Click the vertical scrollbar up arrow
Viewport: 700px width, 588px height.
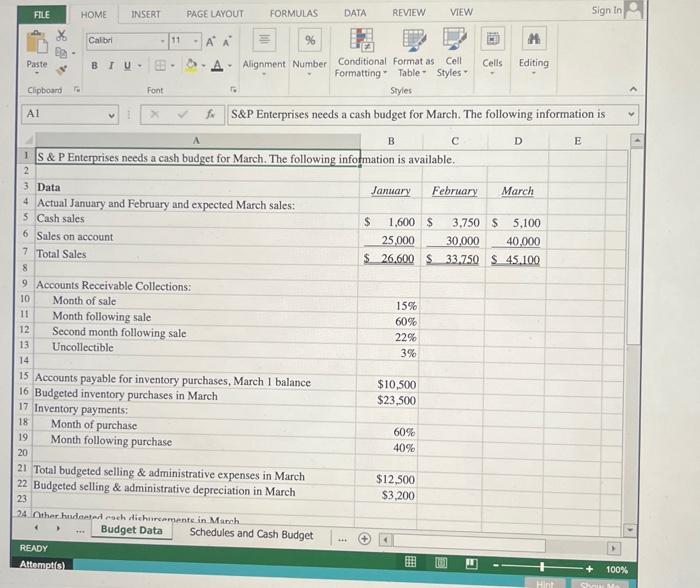636,141
